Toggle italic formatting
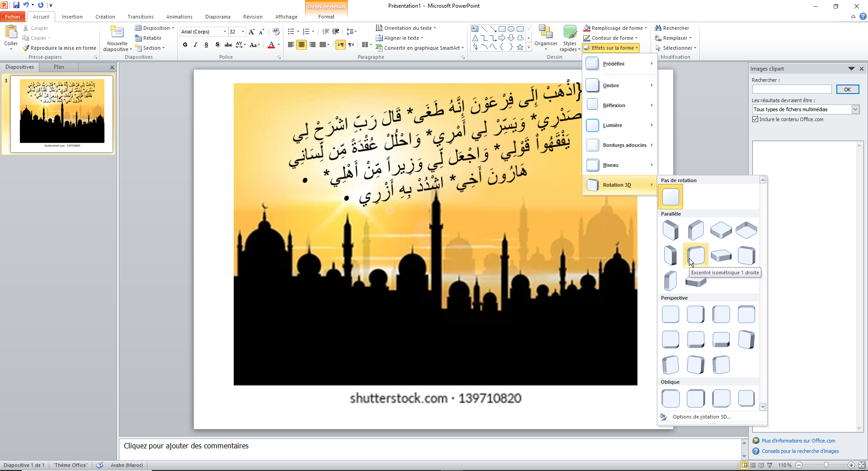 click(196, 45)
